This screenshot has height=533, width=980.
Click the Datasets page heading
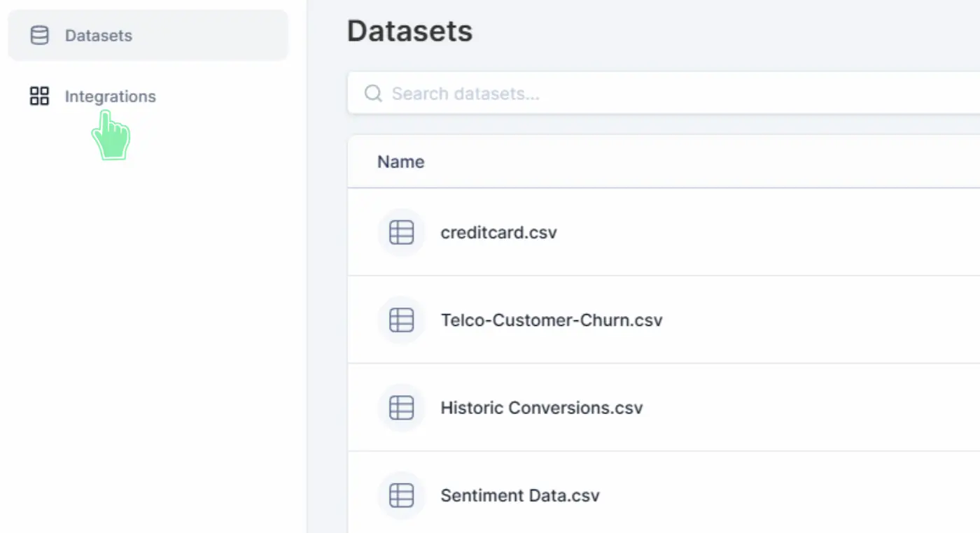click(409, 31)
